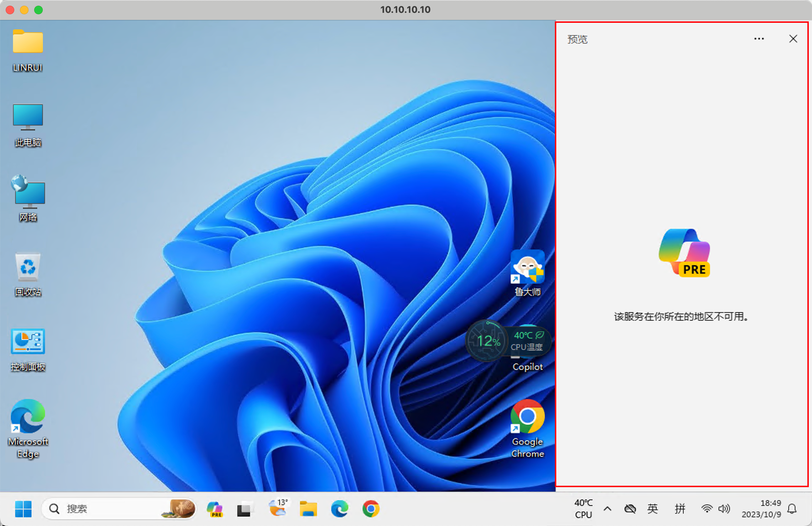Open the volume speaker tray icon
Image resolution: width=812 pixels, height=526 pixels.
724,509
